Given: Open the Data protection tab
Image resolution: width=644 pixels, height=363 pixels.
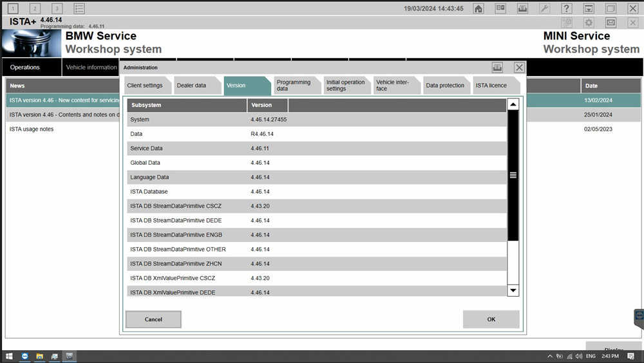Looking at the screenshot, I should 445,86.
